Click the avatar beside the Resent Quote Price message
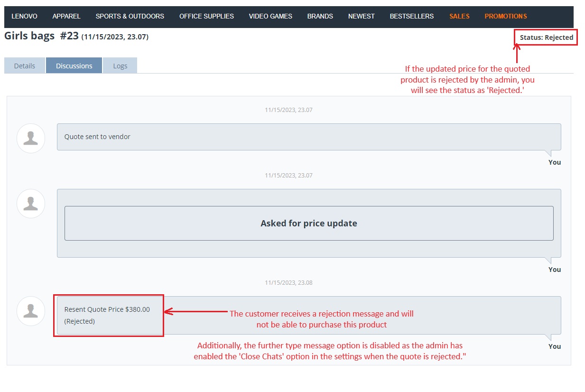This screenshot has width=585, height=392. (31, 311)
